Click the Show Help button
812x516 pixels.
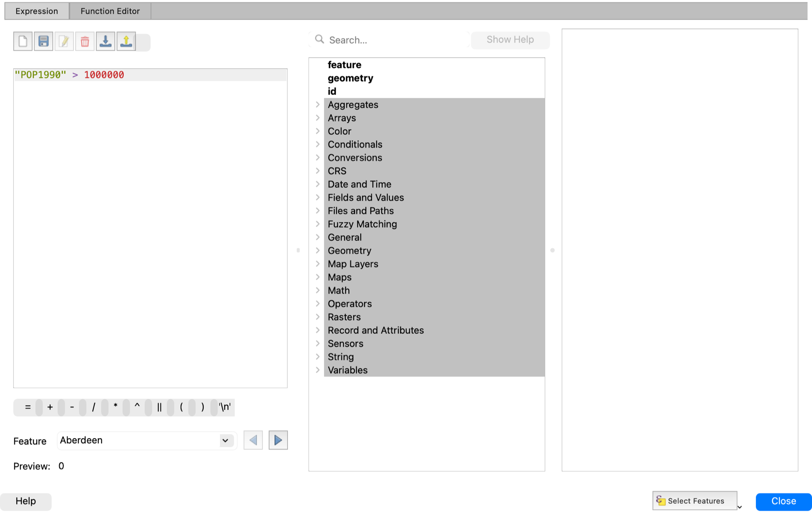(x=510, y=40)
